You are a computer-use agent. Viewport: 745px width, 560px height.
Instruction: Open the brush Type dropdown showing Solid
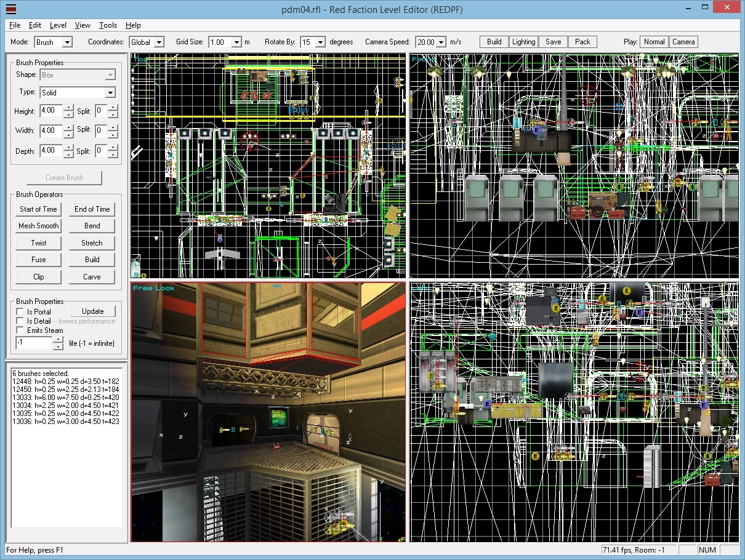pyautogui.click(x=110, y=93)
